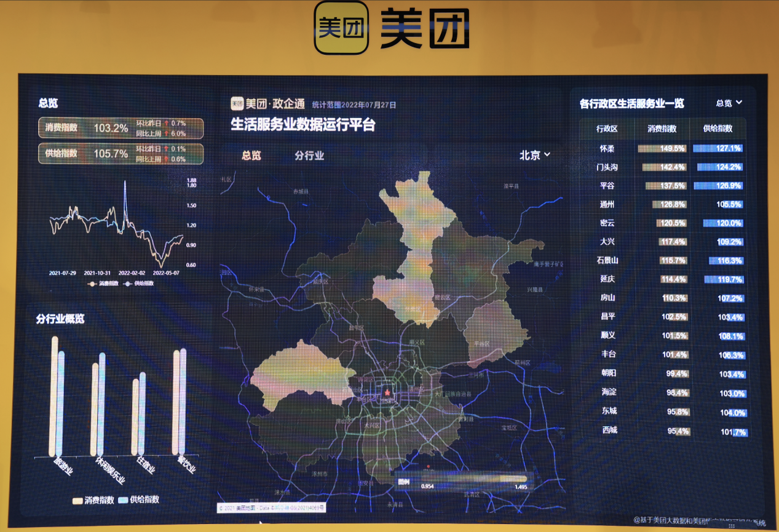Click red up arrow beside 同比上周 6.0%
The height and width of the screenshot is (532, 779).
(165, 133)
